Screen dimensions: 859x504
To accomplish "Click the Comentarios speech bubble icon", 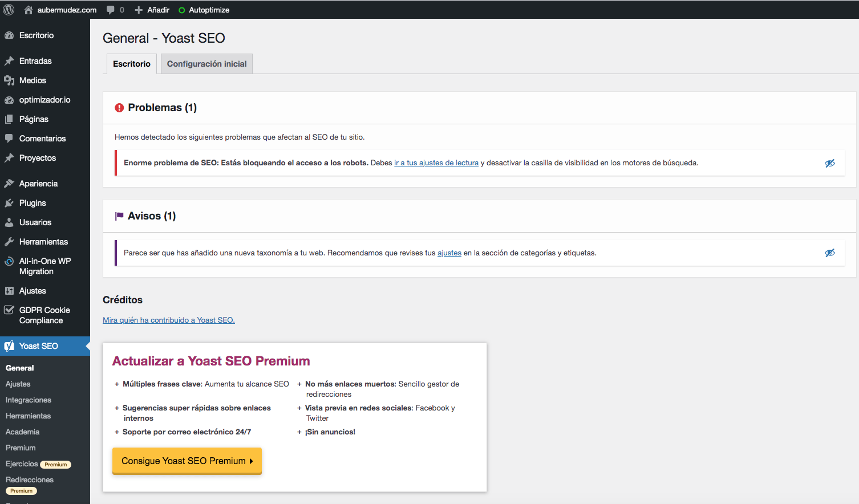I will click(x=9, y=139).
